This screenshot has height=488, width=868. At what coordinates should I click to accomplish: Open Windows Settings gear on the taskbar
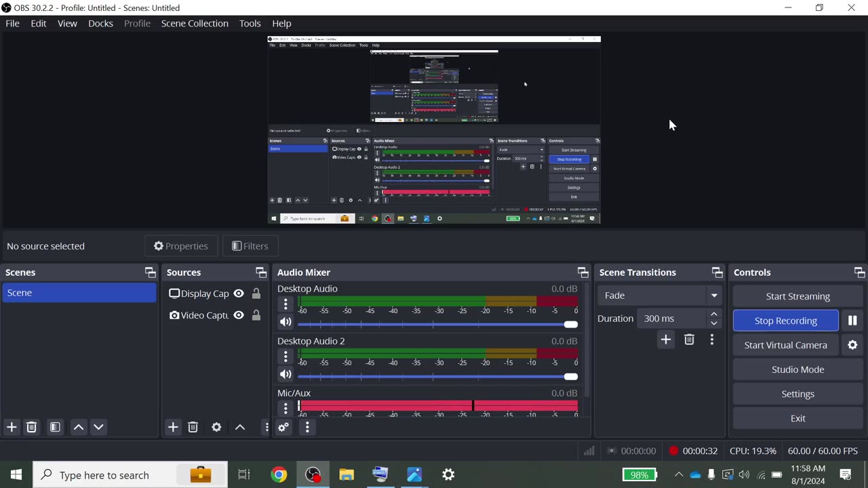point(448,474)
